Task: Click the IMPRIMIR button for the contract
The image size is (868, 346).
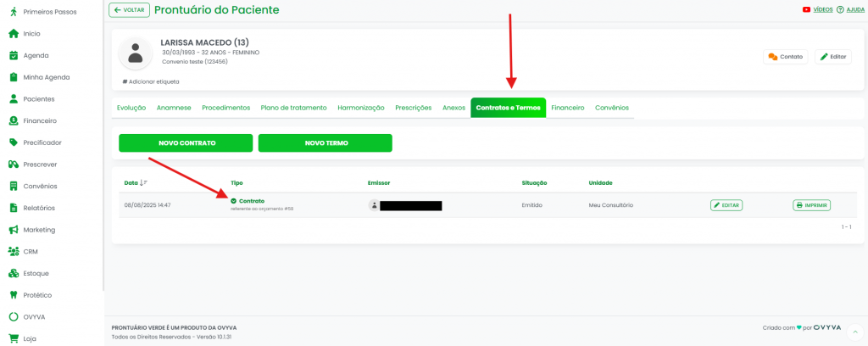Action: coord(811,205)
